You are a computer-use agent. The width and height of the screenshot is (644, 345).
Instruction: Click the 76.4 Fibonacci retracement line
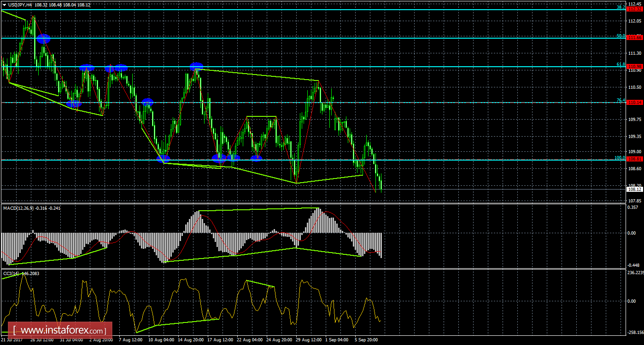tap(322, 102)
